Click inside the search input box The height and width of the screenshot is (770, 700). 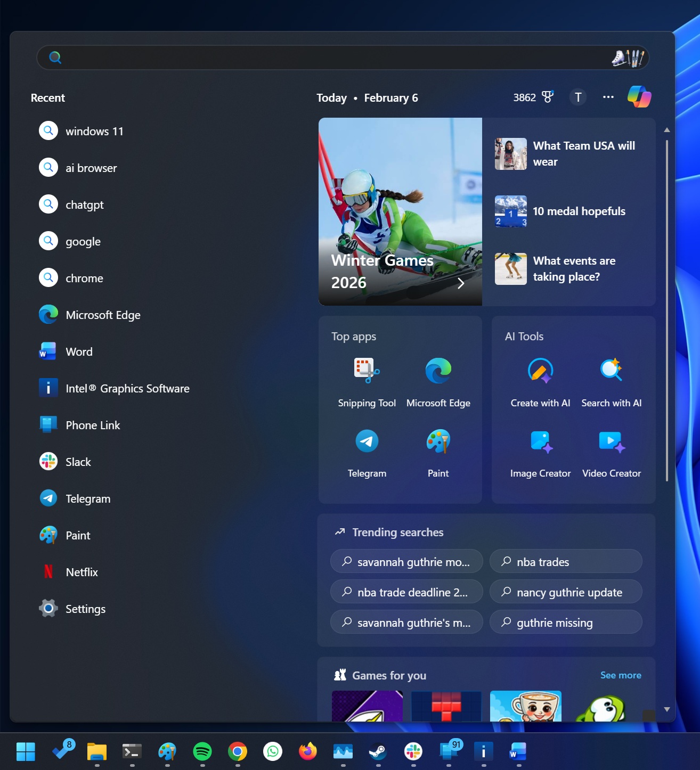tap(344, 58)
